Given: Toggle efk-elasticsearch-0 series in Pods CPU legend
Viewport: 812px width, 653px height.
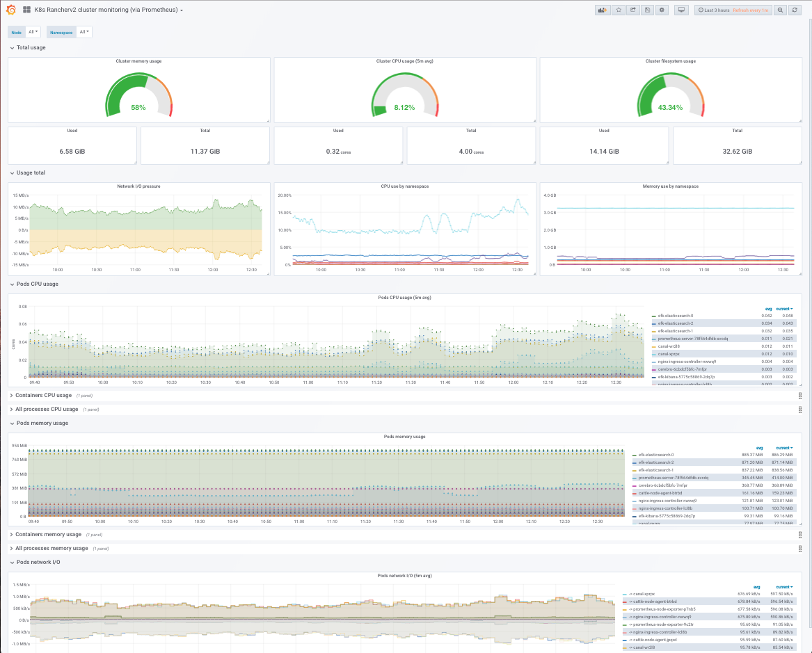Looking at the screenshot, I should coord(676,316).
